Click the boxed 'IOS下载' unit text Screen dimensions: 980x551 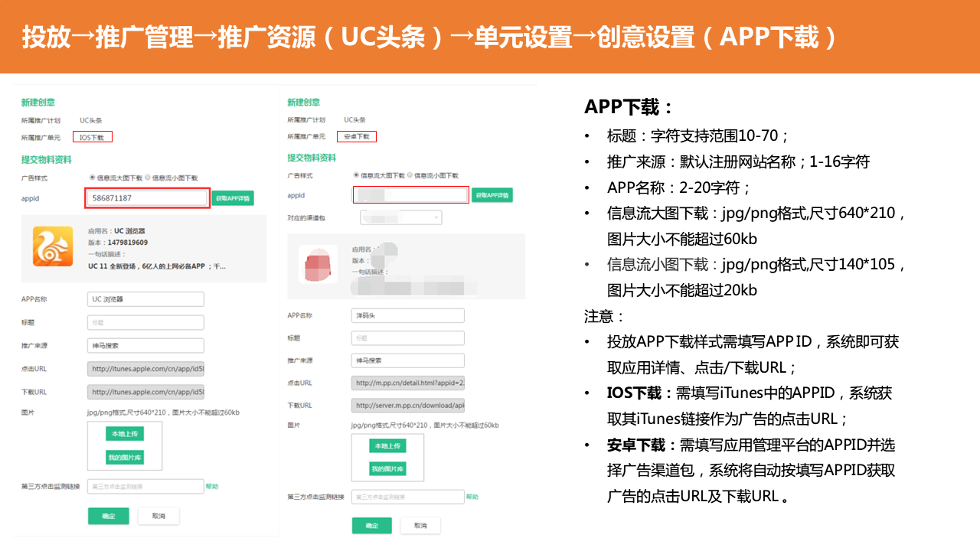pyautogui.click(x=93, y=137)
